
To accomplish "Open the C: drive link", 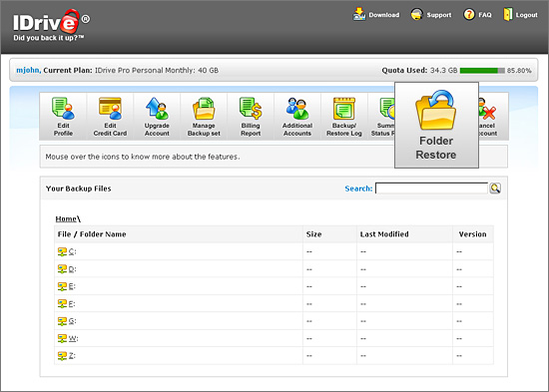I will pyautogui.click(x=72, y=251).
